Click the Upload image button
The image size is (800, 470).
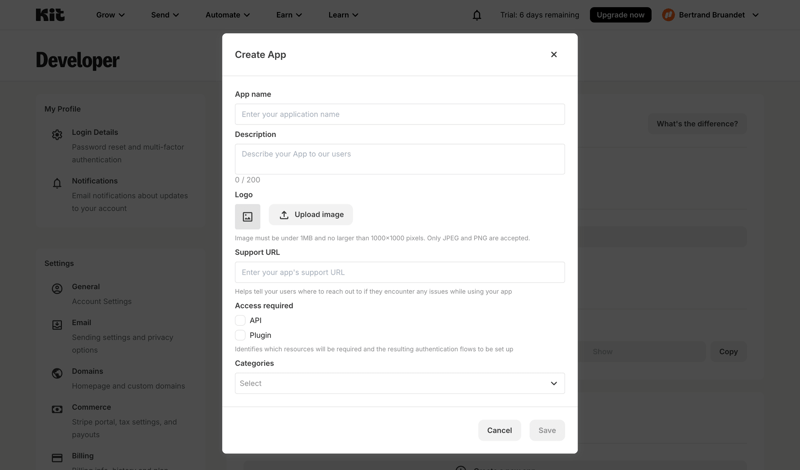[x=311, y=215]
